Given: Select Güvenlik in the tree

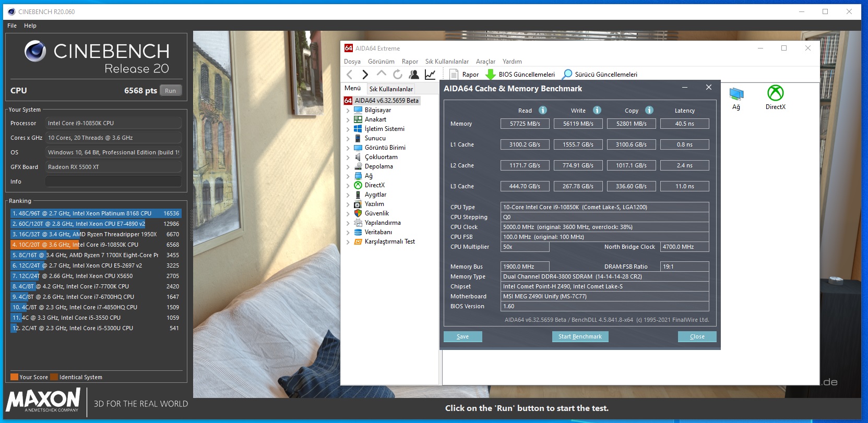Looking at the screenshot, I should [x=376, y=213].
